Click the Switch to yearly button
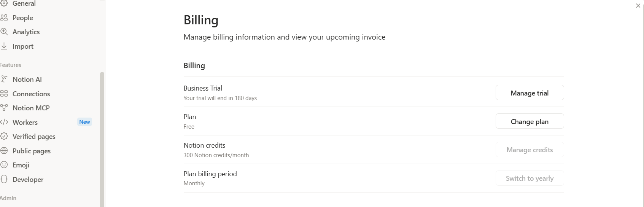Image resolution: width=644 pixels, height=207 pixels. (x=530, y=178)
